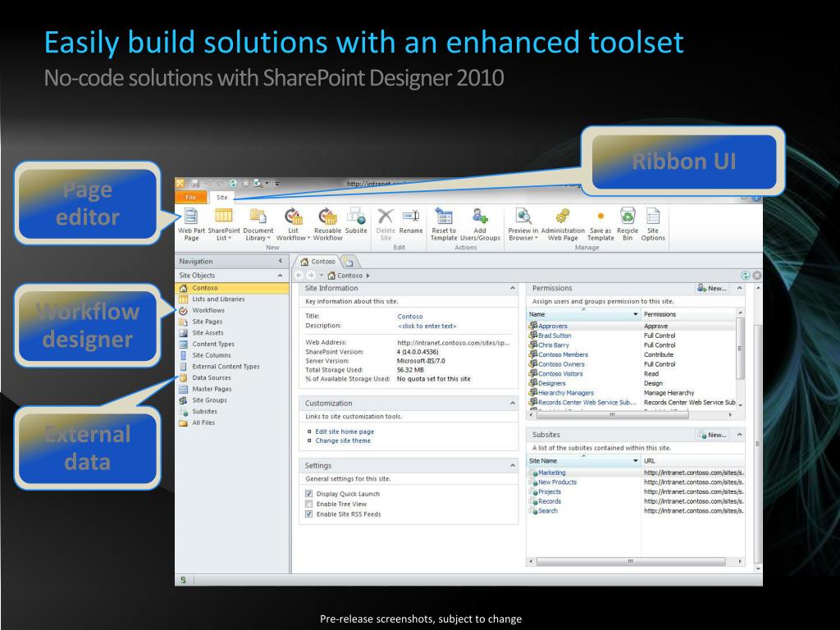This screenshot has height=630, width=840.
Task: Collapse the Navigation pane chevron
Action: click(281, 261)
